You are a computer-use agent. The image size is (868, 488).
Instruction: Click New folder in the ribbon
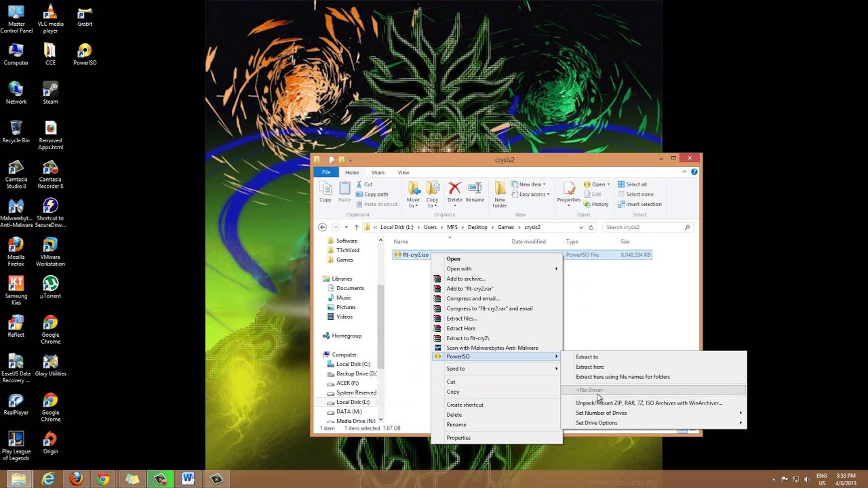click(x=500, y=195)
